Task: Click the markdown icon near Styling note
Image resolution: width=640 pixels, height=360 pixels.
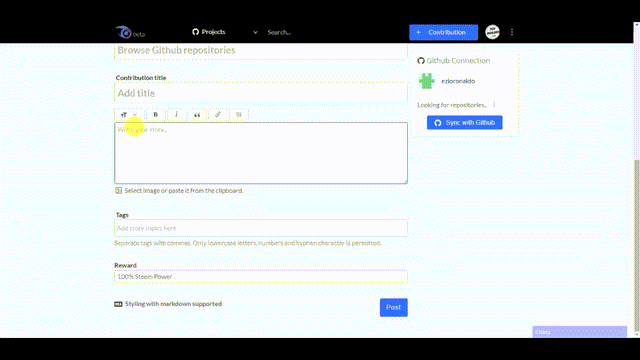Action: pos(118,304)
